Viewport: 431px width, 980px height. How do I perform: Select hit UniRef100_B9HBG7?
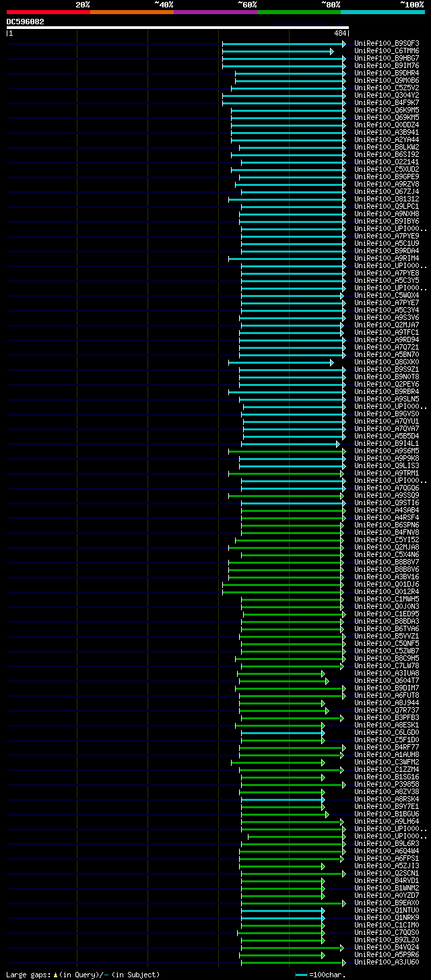click(387, 59)
